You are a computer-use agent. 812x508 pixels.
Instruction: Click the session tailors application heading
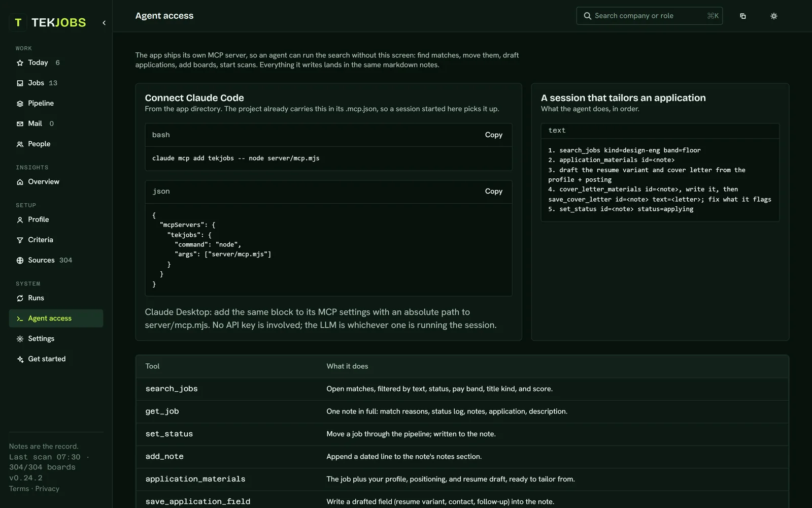tap(623, 98)
